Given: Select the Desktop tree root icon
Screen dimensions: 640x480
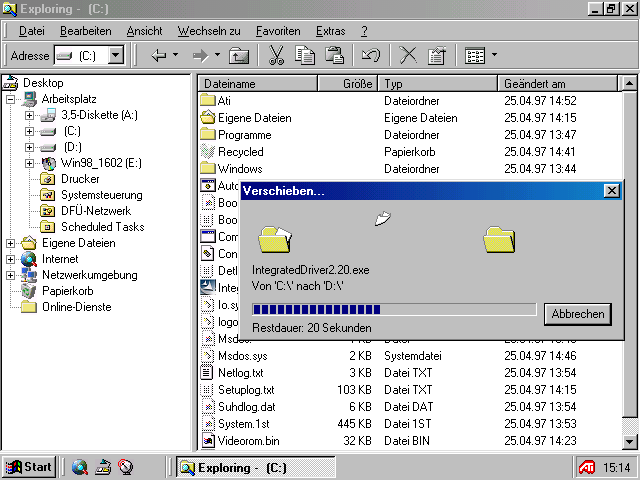Looking at the screenshot, I should coord(11,83).
